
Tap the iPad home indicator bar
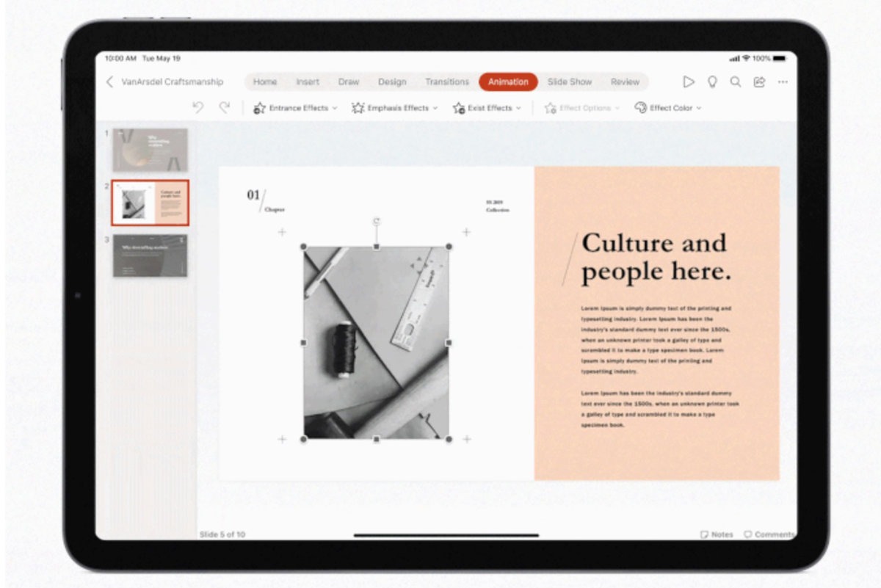click(446, 535)
